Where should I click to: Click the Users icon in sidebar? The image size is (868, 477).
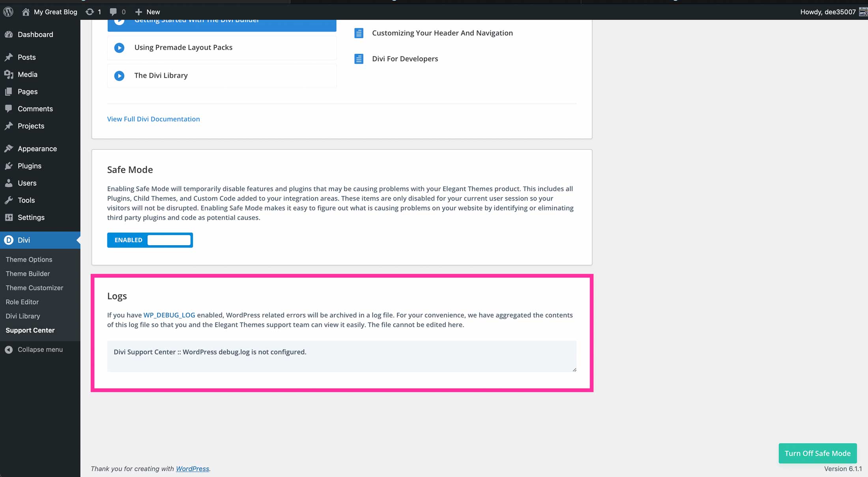tap(8, 183)
